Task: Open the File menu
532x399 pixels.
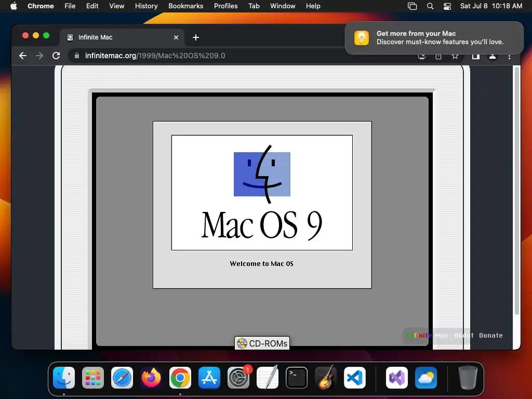Action: point(70,6)
